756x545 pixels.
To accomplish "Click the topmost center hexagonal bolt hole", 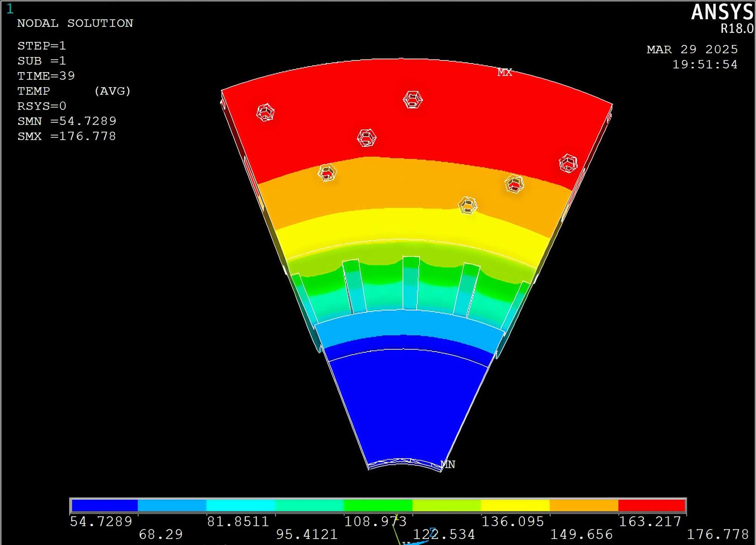I will tap(412, 100).
